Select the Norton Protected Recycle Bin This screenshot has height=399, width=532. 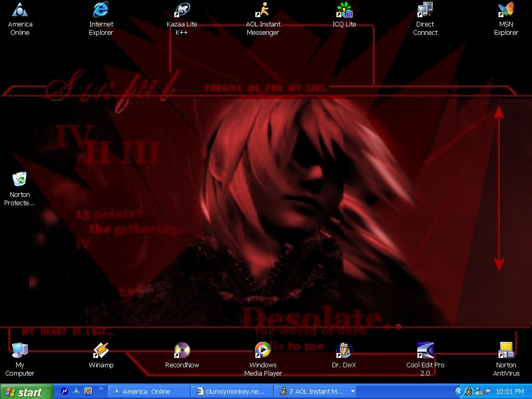tap(20, 180)
